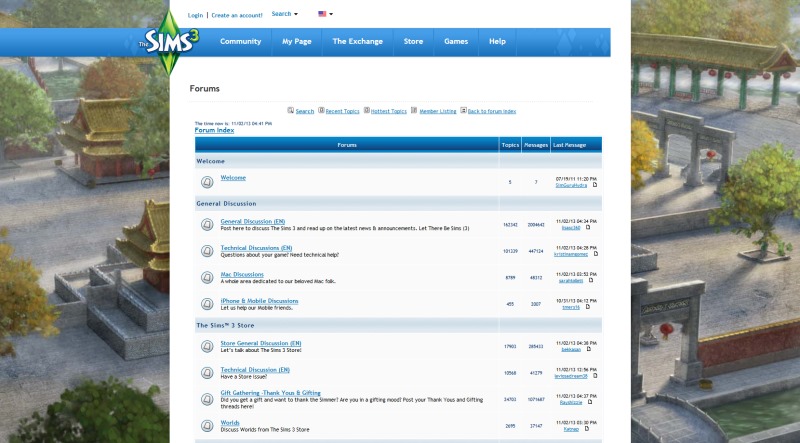This screenshot has height=443, width=800.
Task: Open lovesadream38 user profile link
Action: tap(571, 376)
